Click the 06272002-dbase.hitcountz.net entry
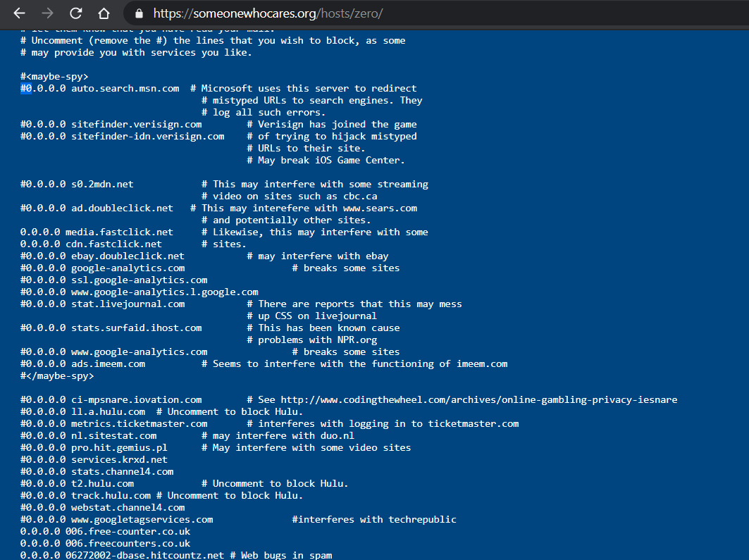The image size is (749, 560). (144, 555)
